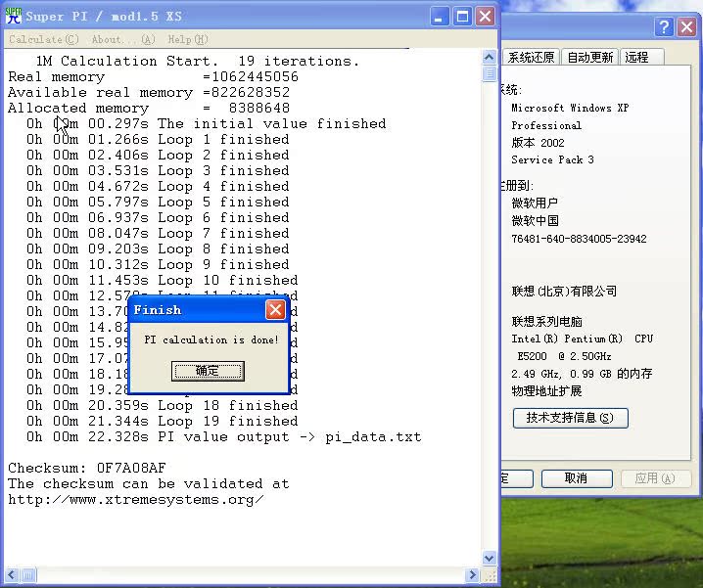Click the System Properties help question-mark button
This screenshot has height=588, width=703.
[665, 27]
